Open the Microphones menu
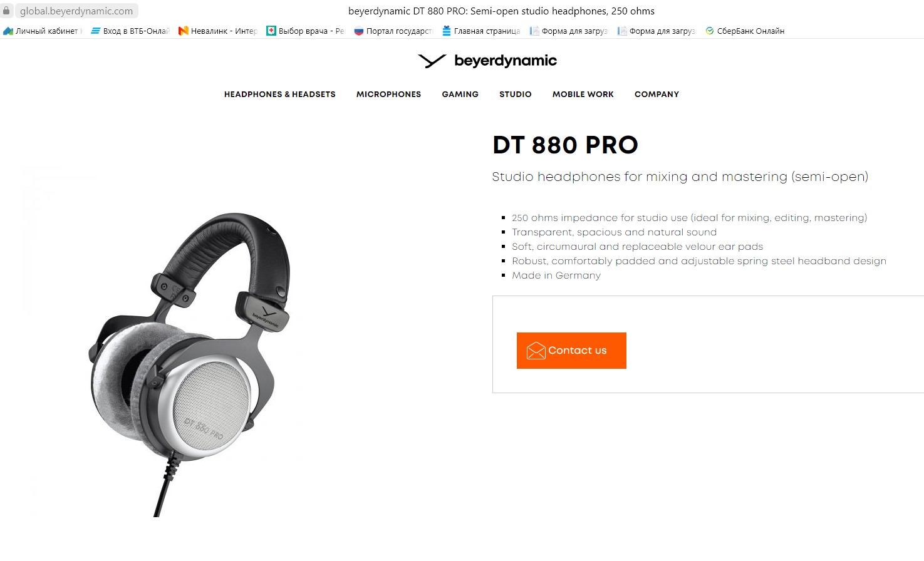The image size is (924, 561). click(388, 95)
